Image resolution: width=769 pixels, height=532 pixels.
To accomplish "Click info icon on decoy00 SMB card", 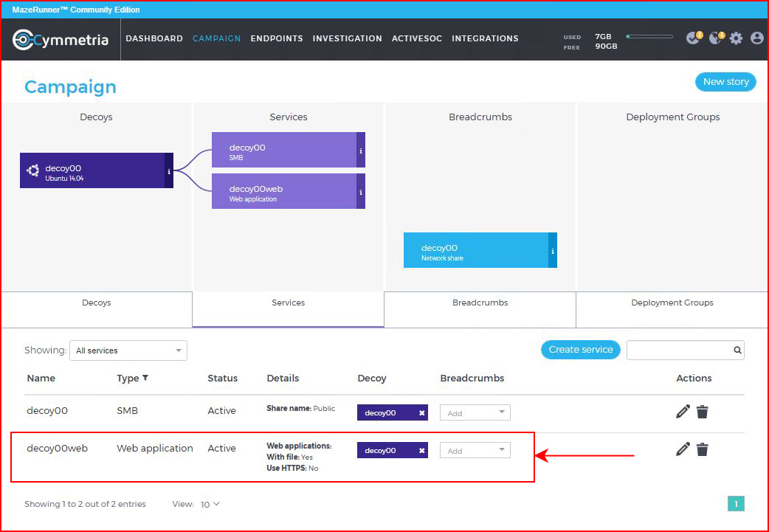I will pyautogui.click(x=361, y=151).
